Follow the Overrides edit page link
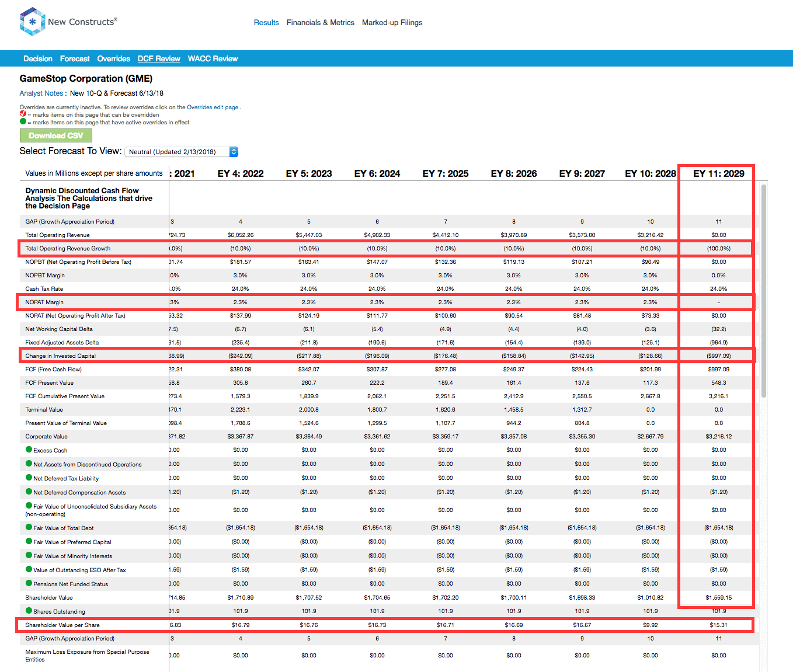 click(x=213, y=107)
